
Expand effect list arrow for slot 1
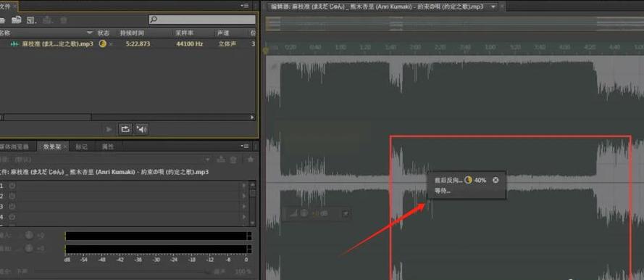click(245, 186)
